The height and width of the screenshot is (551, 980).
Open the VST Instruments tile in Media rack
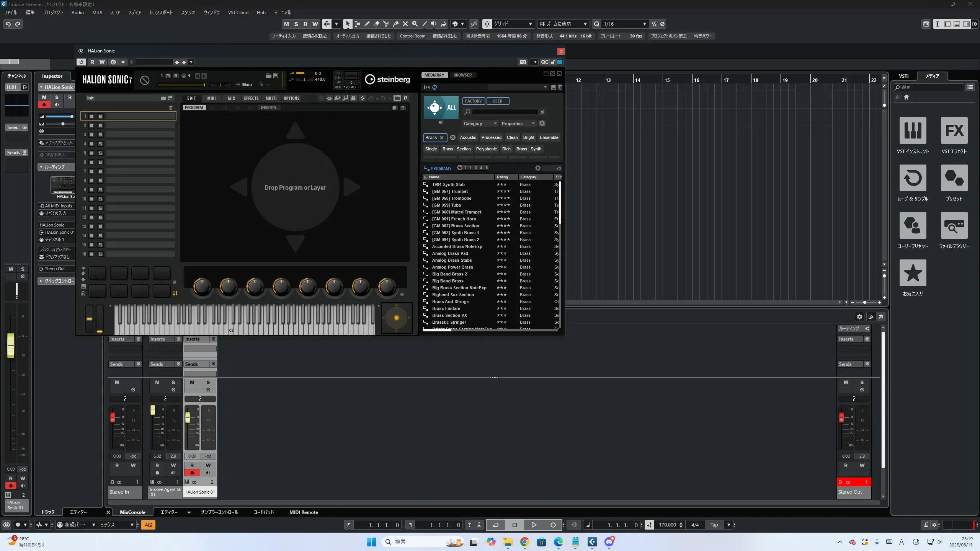(x=913, y=131)
